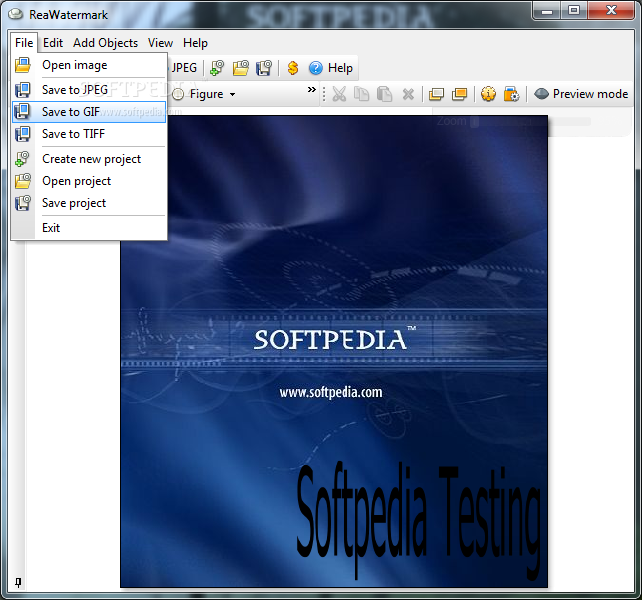Click the send to back orange icon
Viewport: 642px width, 600px height.
point(459,94)
